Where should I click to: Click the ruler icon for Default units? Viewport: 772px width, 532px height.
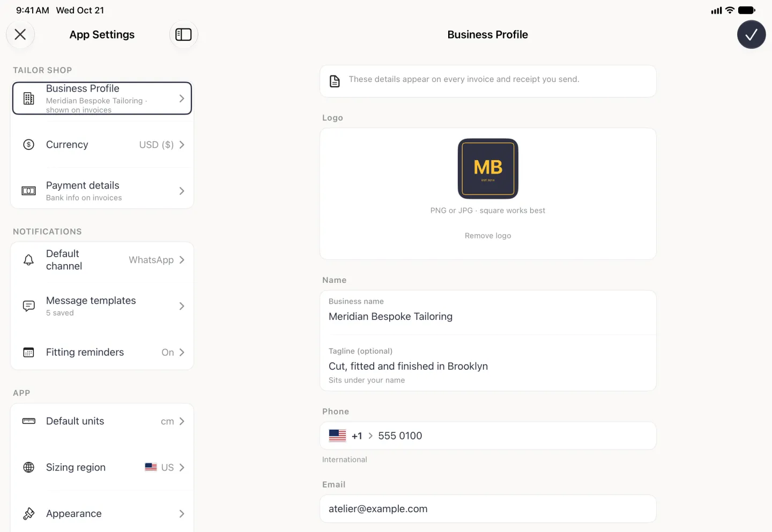point(29,421)
